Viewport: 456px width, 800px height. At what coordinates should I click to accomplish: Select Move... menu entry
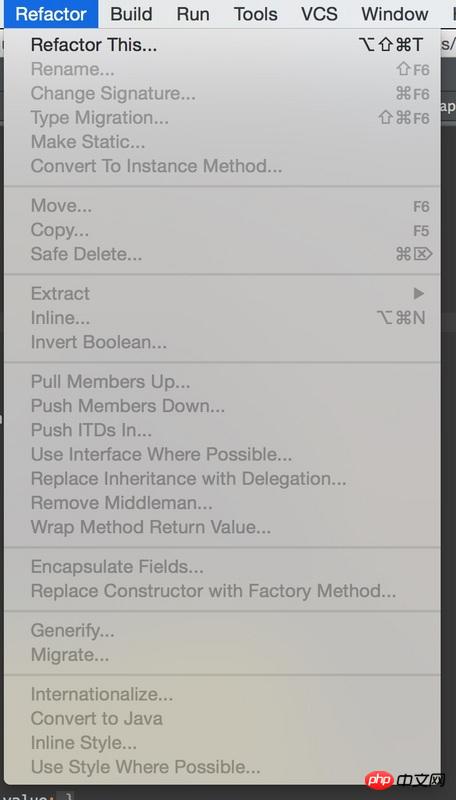point(222,206)
